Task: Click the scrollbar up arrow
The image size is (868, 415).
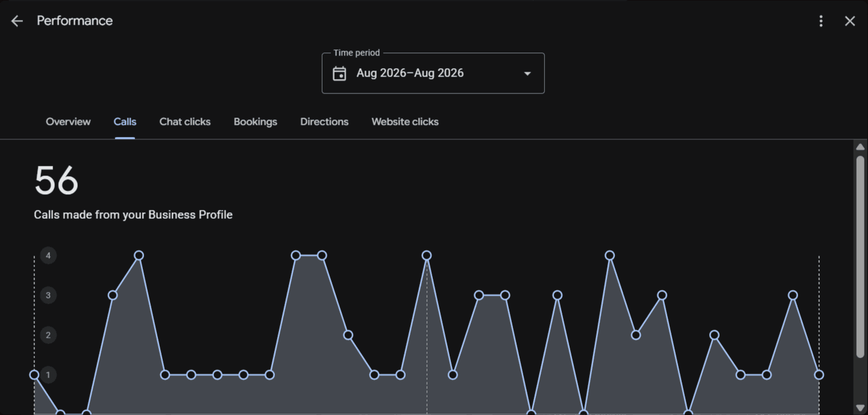Action: [x=860, y=147]
